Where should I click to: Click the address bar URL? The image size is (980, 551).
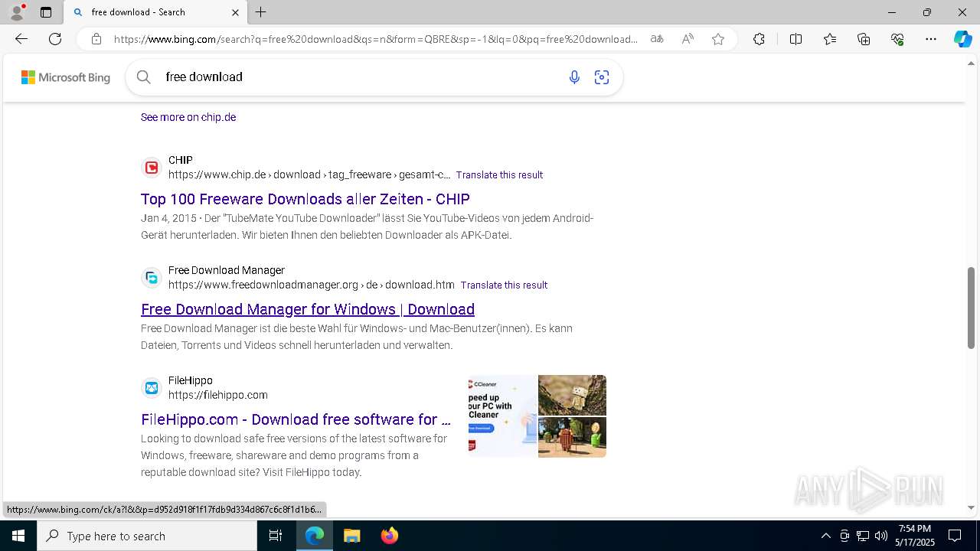(x=375, y=39)
